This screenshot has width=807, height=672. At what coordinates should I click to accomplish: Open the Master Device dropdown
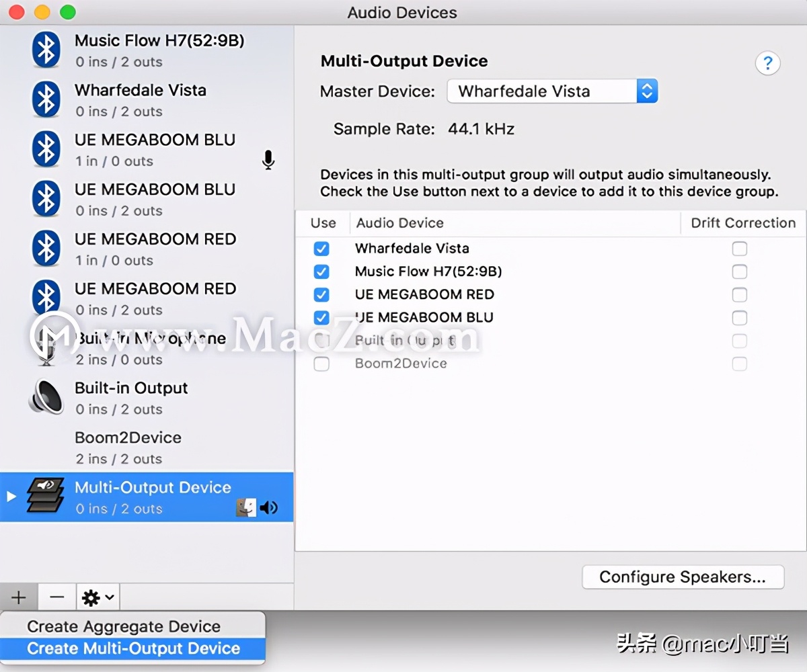[552, 91]
